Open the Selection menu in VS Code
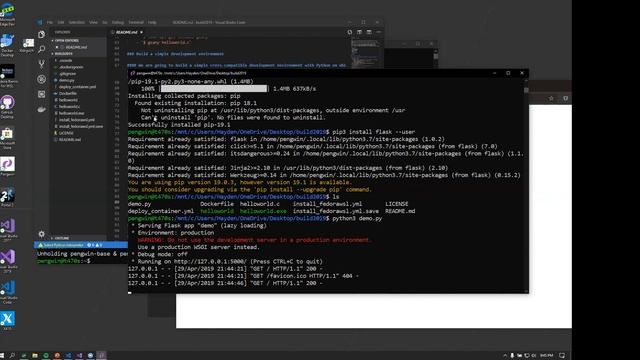Screen dimensions: 640x360 click(76, 22)
